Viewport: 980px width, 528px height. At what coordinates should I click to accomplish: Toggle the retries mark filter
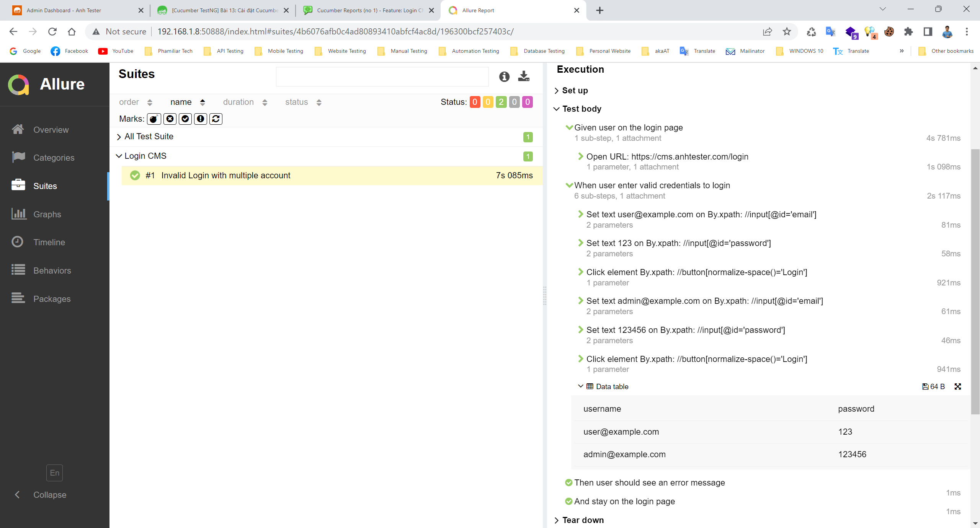coord(216,119)
